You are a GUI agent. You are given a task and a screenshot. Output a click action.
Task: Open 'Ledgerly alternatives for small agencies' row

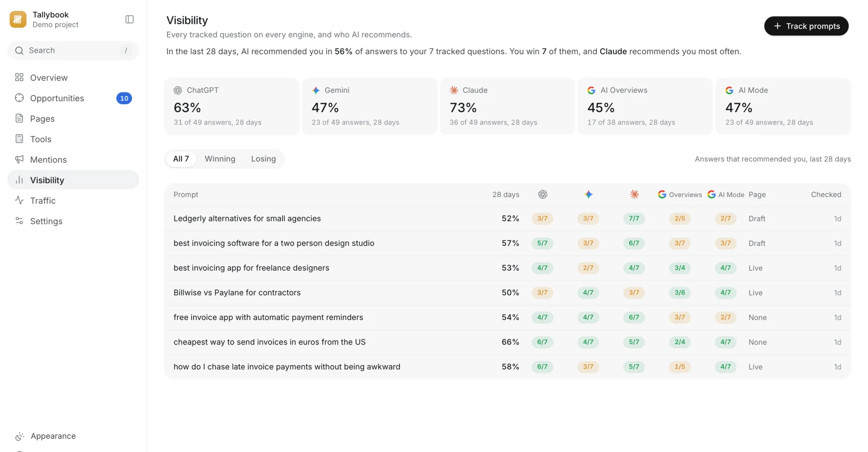point(508,219)
